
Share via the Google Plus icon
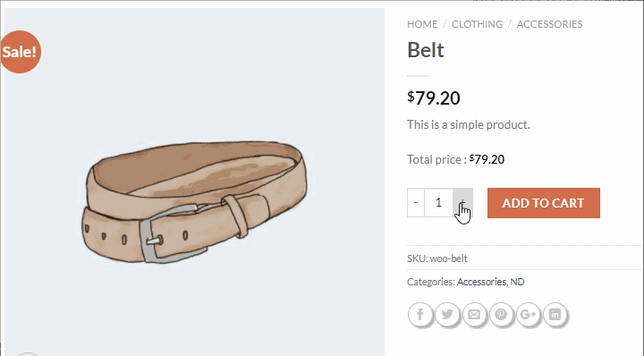(x=528, y=315)
